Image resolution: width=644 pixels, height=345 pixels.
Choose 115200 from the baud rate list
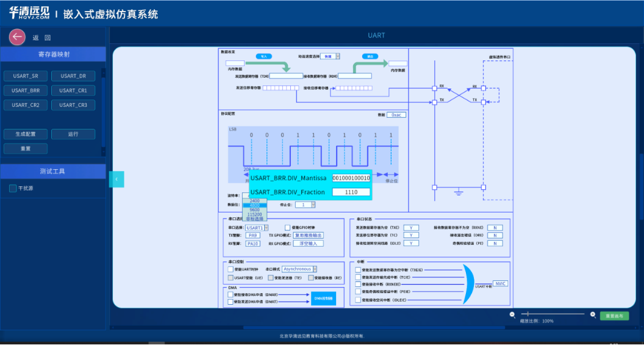(x=255, y=214)
